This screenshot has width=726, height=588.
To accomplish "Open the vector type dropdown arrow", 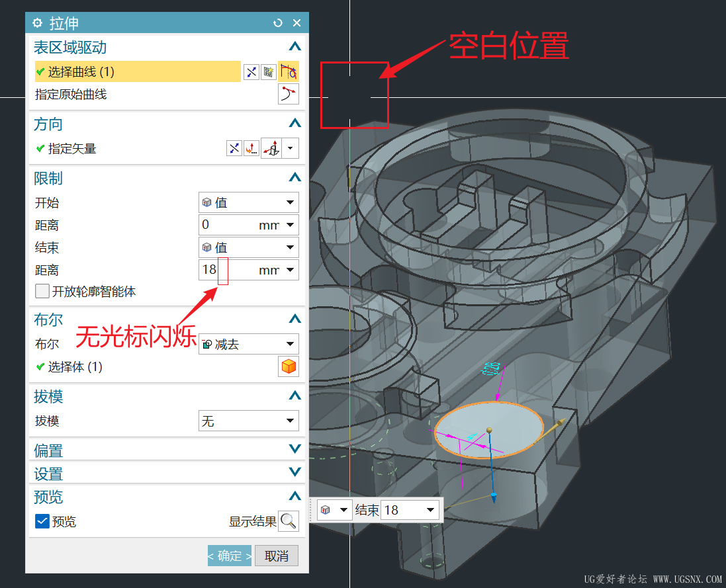I will coord(291,149).
